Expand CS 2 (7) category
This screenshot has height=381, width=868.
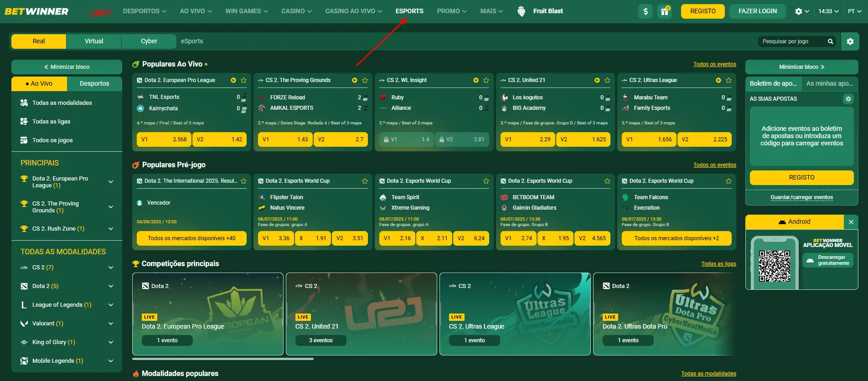[x=111, y=268]
